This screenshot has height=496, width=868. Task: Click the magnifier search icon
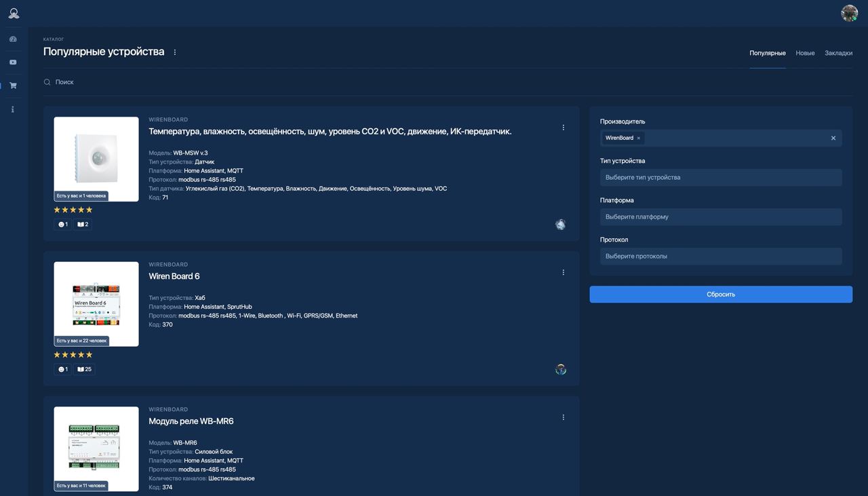click(x=47, y=82)
